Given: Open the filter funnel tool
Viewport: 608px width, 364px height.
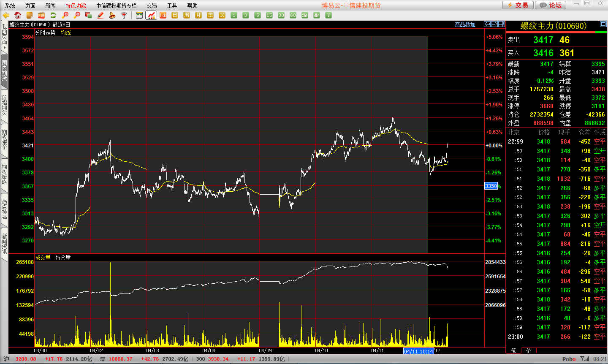Looking at the screenshot, I should click(x=124, y=15).
